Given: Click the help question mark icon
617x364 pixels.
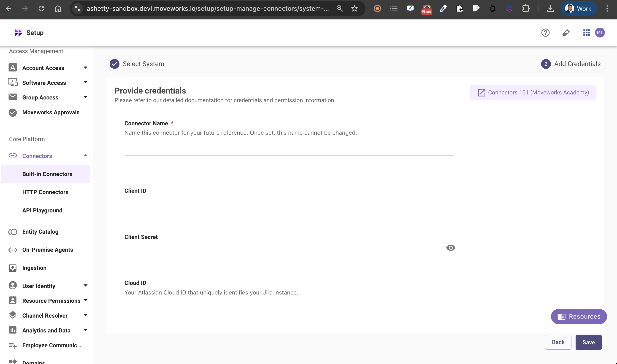Looking at the screenshot, I should tap(545, 33).
